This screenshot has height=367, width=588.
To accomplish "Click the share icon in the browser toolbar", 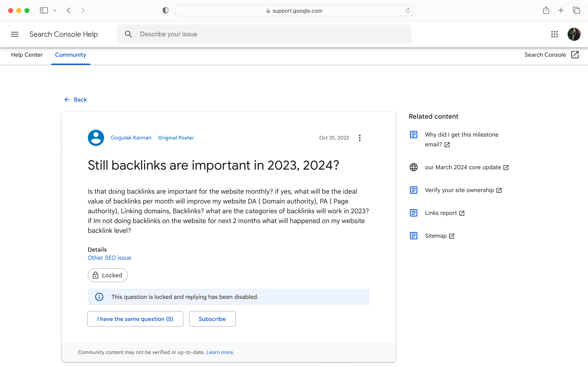I will coord(546,10).
